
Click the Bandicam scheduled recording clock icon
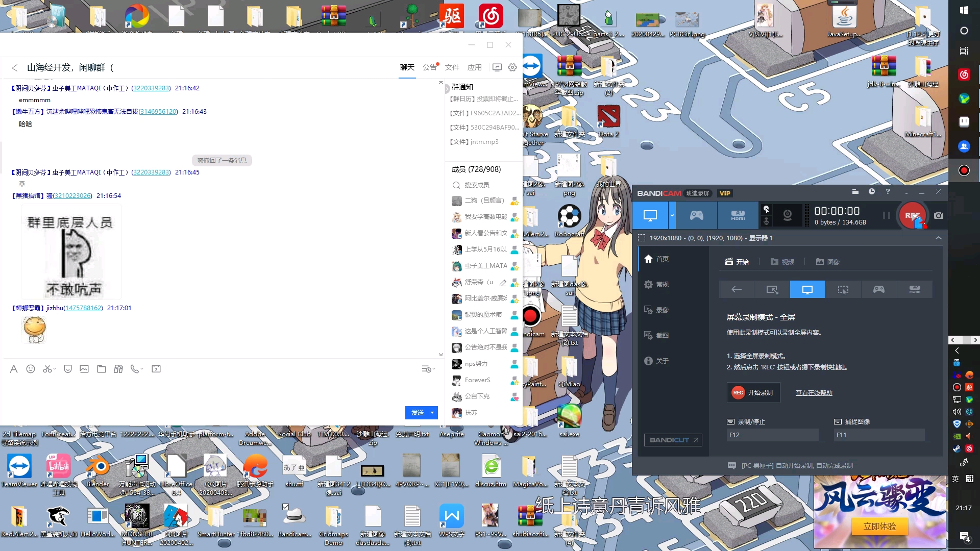[872, 192]
